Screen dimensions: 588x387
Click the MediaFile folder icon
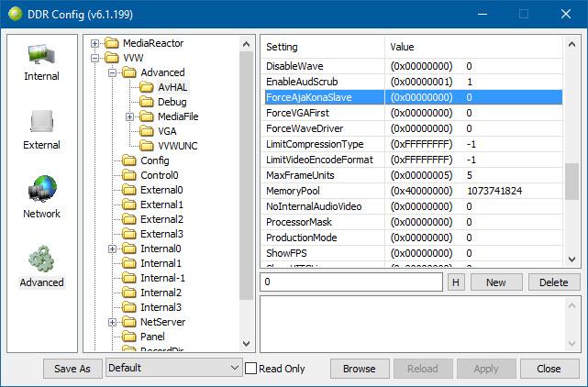147,116
